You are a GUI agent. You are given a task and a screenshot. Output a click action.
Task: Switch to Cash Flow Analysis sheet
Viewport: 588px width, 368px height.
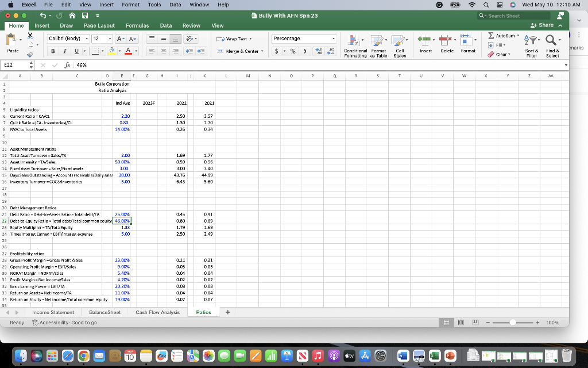[157, 312]
